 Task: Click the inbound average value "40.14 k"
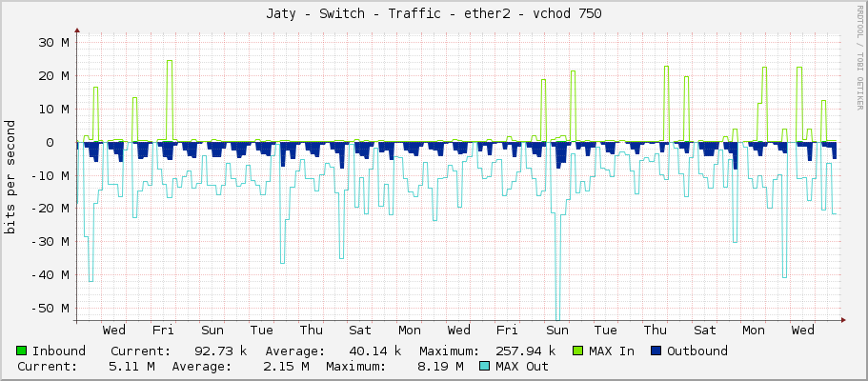pyautogui.click(x=374, y=351)
